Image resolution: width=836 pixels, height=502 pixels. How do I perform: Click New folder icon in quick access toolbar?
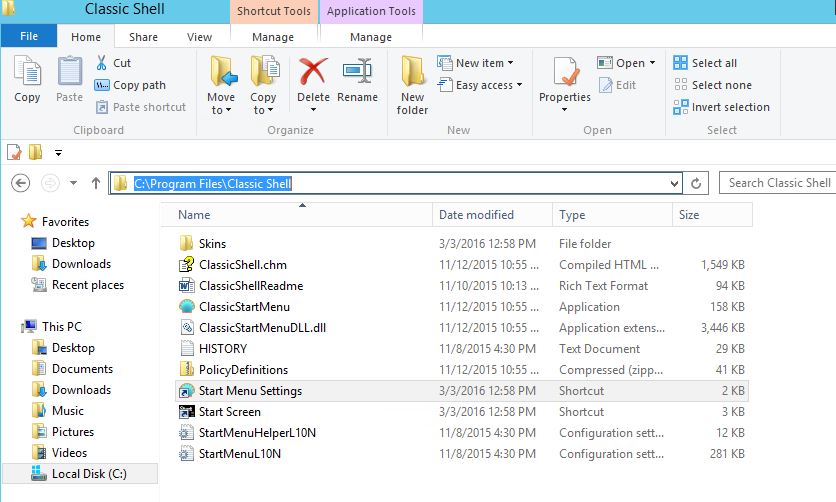35,152
